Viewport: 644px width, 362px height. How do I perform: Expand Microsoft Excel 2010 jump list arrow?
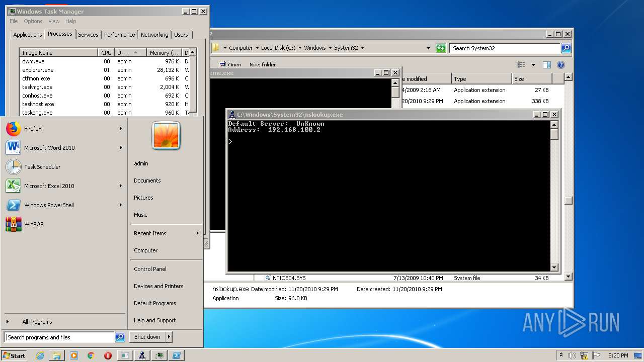pyautogui.click(x=121, y=186)
